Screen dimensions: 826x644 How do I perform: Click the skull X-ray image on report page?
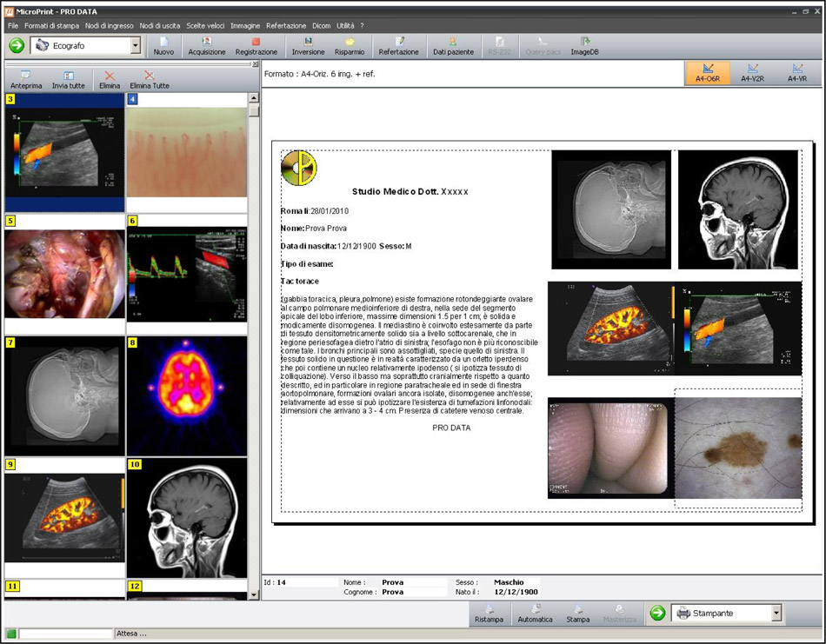click(611, 209)
